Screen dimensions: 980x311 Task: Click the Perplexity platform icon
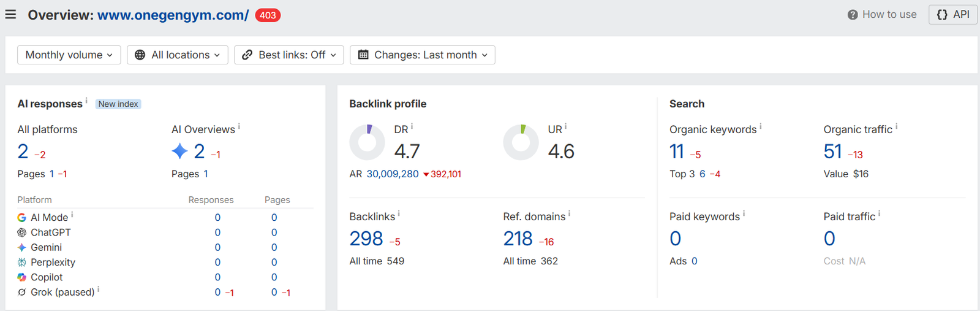tap(21, 263)
